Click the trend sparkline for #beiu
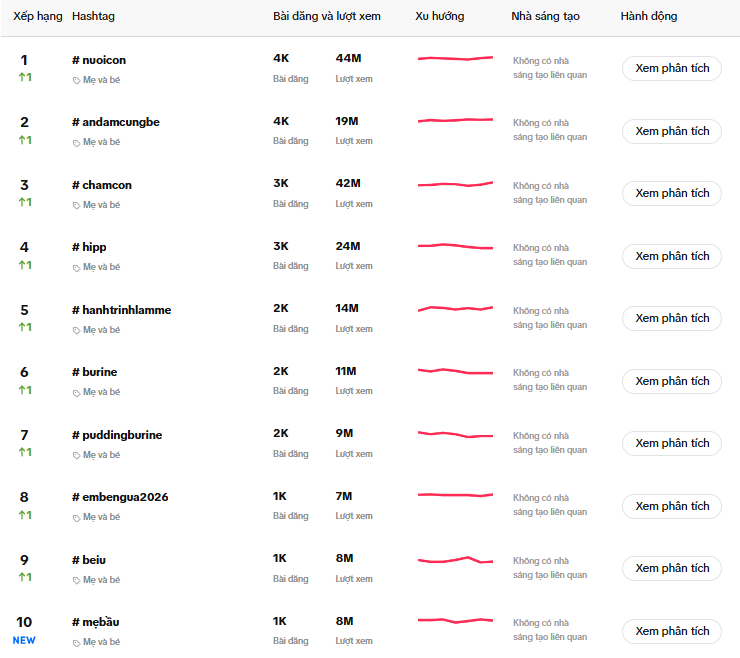Viewport: 740px width, 658px height. [455, 560]
